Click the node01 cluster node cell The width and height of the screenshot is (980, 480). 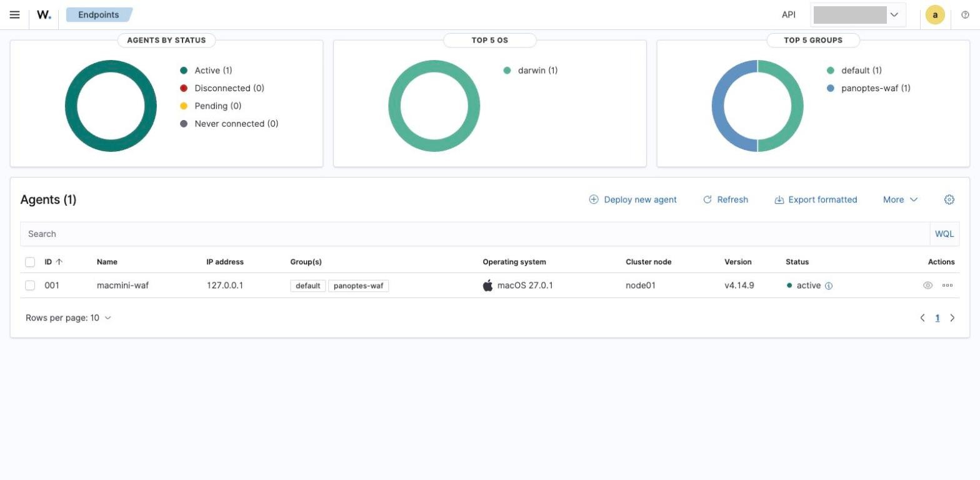point(641,286)
